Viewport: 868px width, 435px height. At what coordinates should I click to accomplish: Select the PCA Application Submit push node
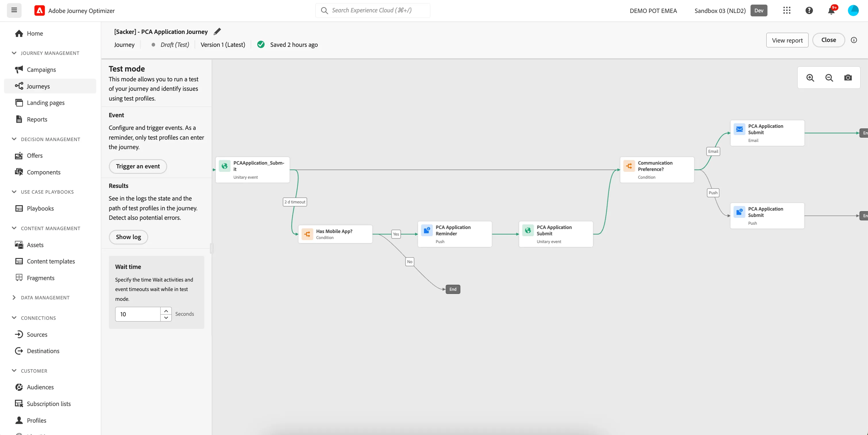point(767,216)
